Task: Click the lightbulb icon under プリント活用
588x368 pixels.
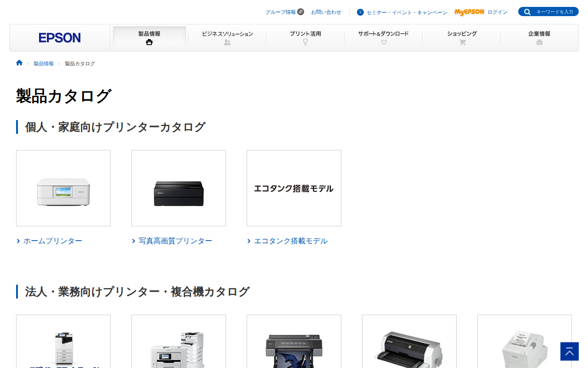Action: (305, 42)
